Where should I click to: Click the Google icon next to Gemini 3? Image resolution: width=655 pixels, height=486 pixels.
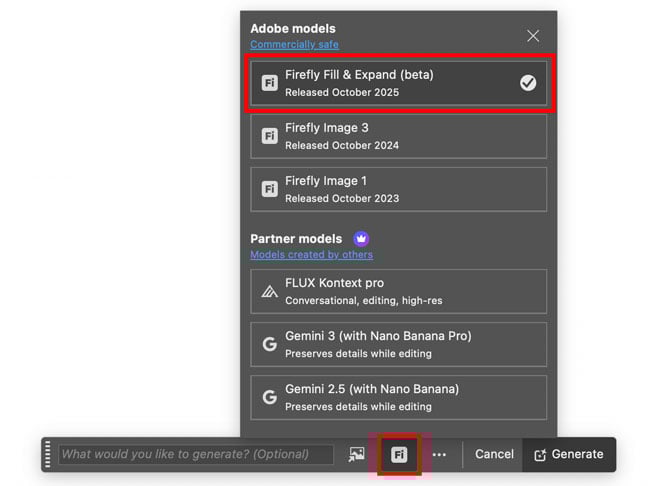tap(269, 344)
